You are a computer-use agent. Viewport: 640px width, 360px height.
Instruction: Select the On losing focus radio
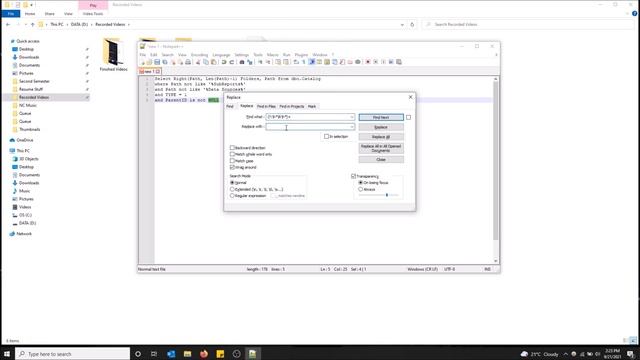(x=360, y=183)
